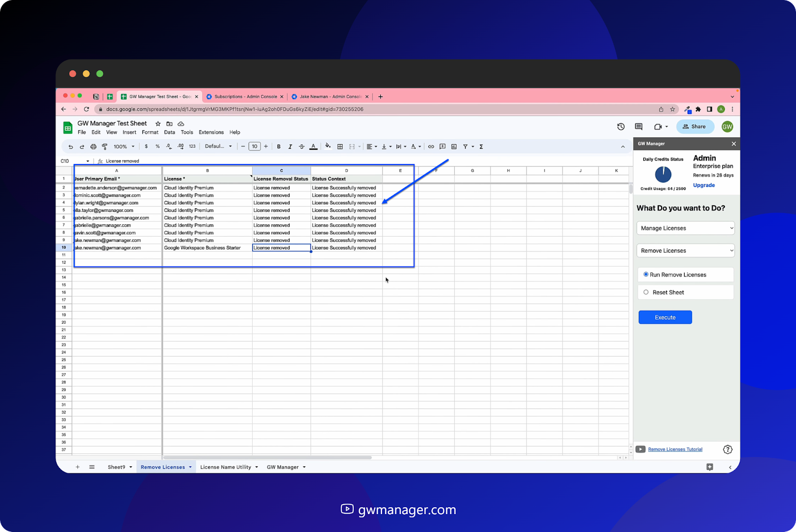Screen dimensions: 796x532
Task: Toggle Bold formatting
Action: [x=279, y=146]
